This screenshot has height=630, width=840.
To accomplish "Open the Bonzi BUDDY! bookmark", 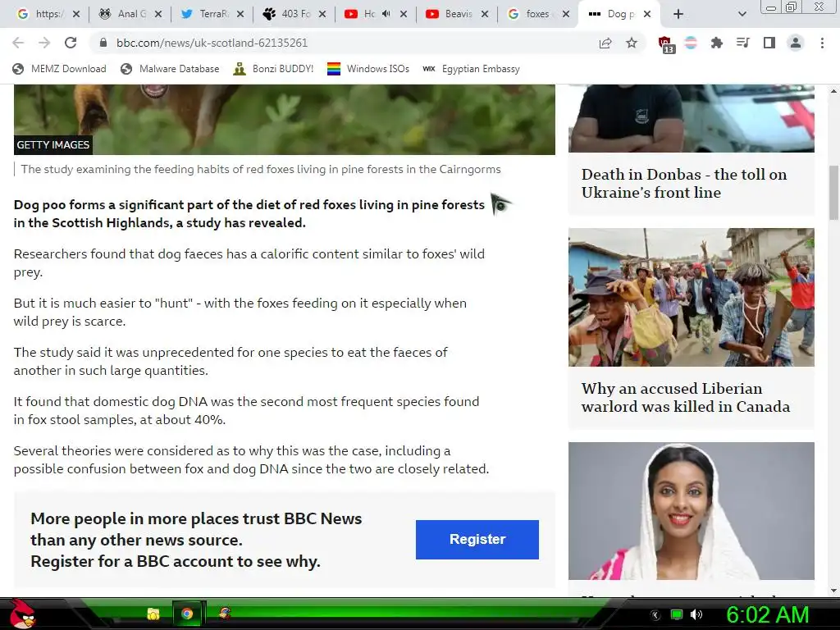I will tap(273, 69).
